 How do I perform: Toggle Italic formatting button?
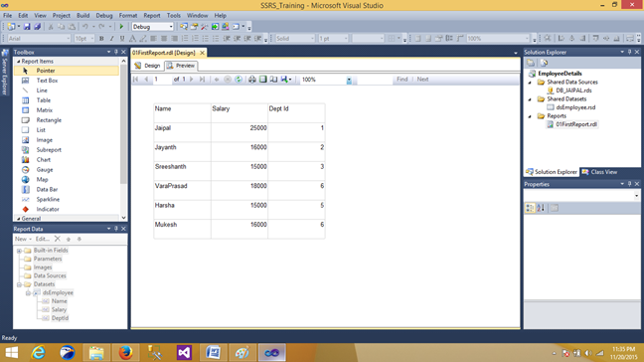[111, 39]
